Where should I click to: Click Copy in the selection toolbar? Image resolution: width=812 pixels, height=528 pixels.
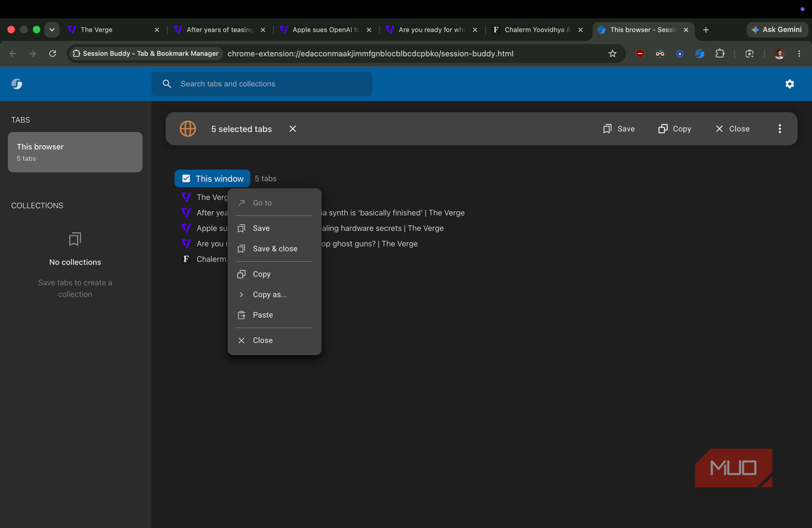click(674, 129)
